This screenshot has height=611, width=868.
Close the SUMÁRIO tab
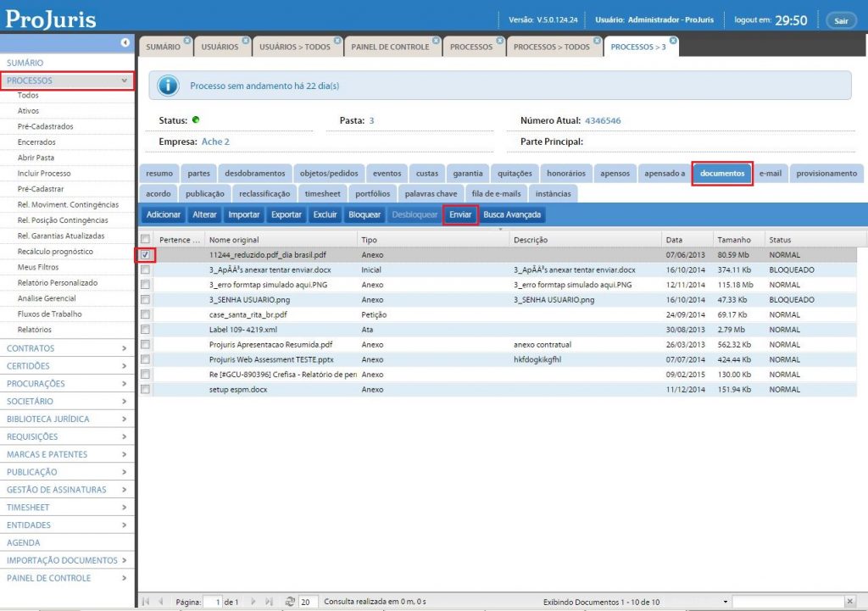tap(187, 41)
